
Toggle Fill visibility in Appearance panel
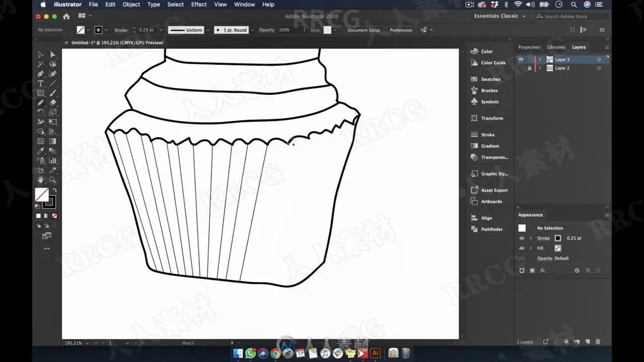(522, 248)
